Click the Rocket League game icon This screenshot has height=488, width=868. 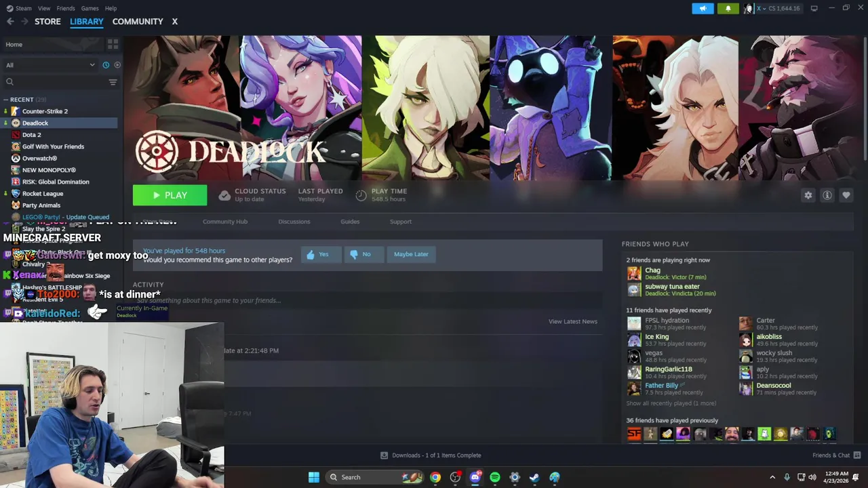pyautogui.click(x=16, y=193)
